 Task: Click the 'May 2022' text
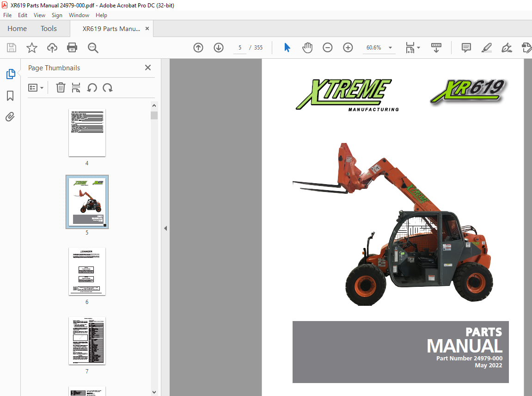click(488, 365)
